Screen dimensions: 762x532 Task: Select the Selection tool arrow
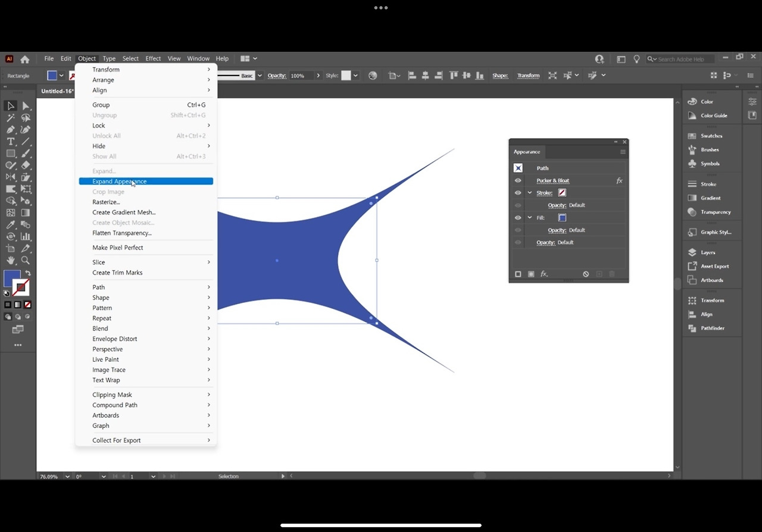[x=11, y=106]
